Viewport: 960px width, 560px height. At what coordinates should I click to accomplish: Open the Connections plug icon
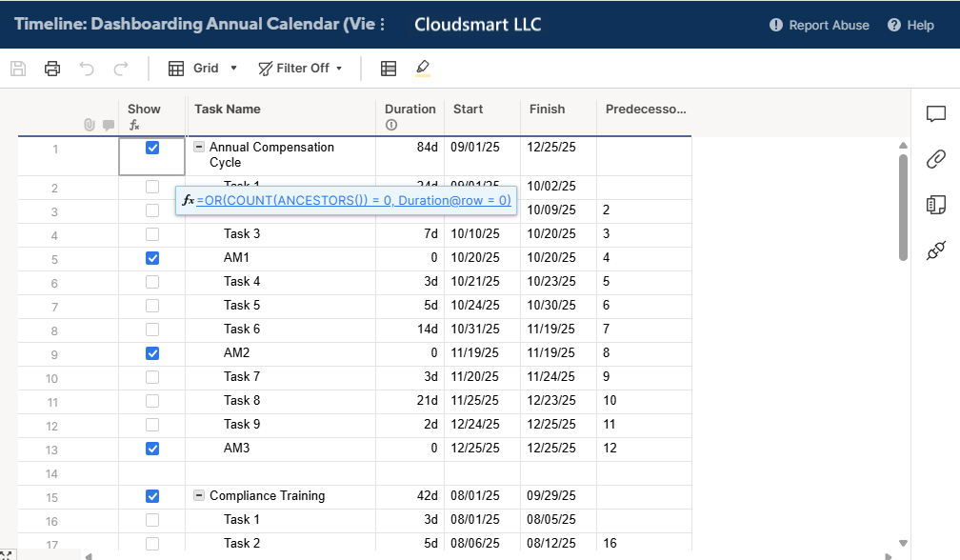(935, 250)
